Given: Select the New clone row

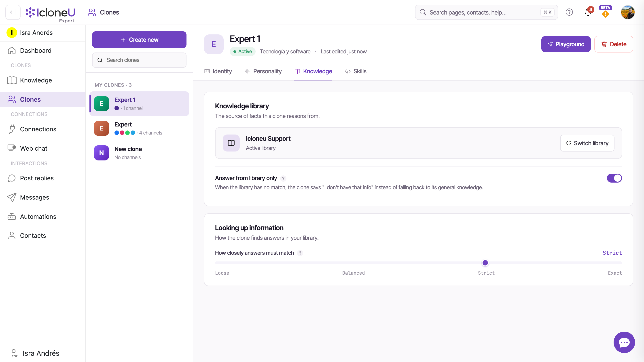Looking at the screenshot, I should point(139,153).
